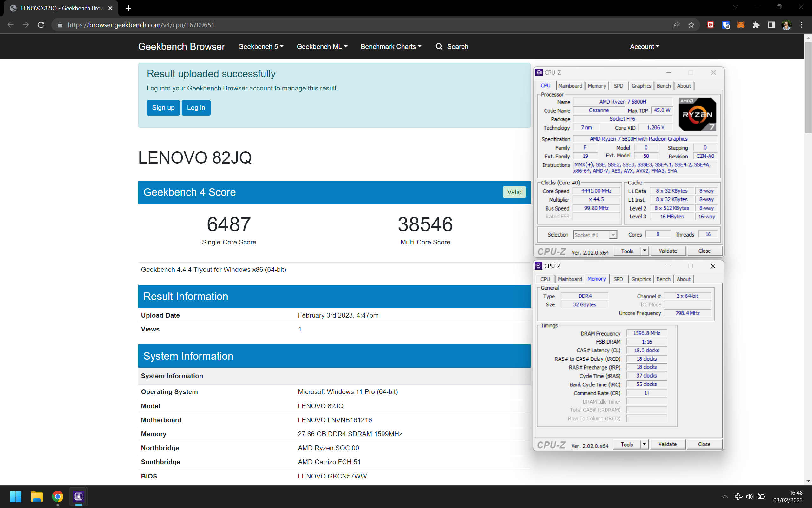The image size is (812, 508).
Task: Expand the Account dropdown
Action: [644, 47]
